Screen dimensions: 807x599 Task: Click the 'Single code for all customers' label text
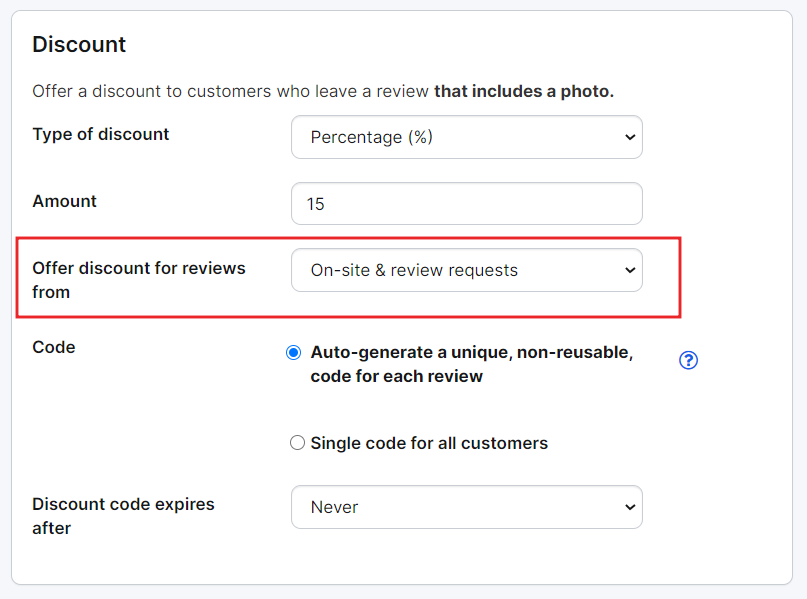coord(429,443)
